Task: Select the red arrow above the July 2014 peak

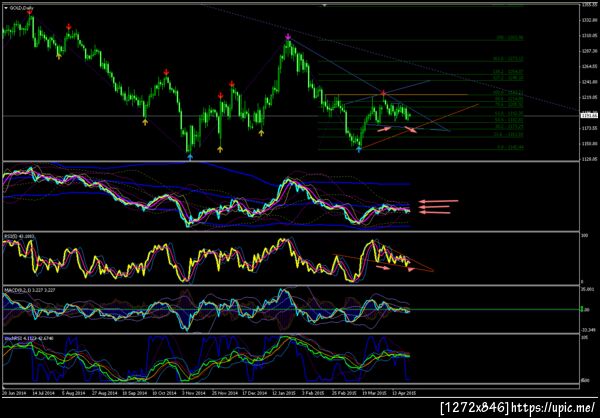Action: click(29, 11)
